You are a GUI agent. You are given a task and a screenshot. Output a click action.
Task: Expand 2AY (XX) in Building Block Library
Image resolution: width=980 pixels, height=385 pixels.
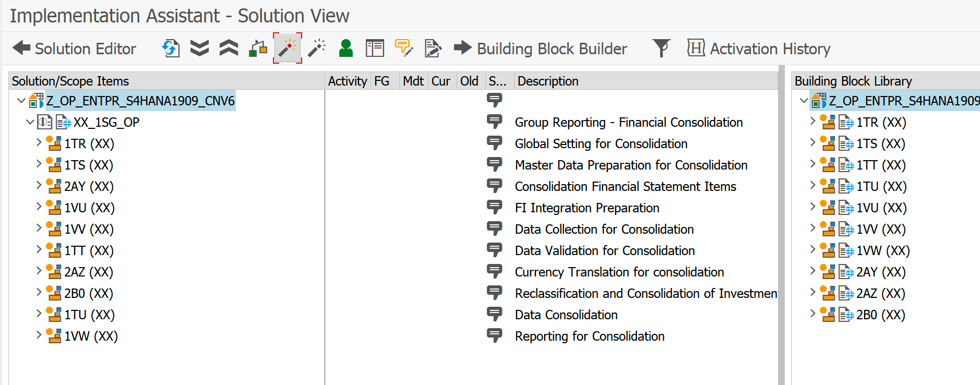tap(812, 271)
